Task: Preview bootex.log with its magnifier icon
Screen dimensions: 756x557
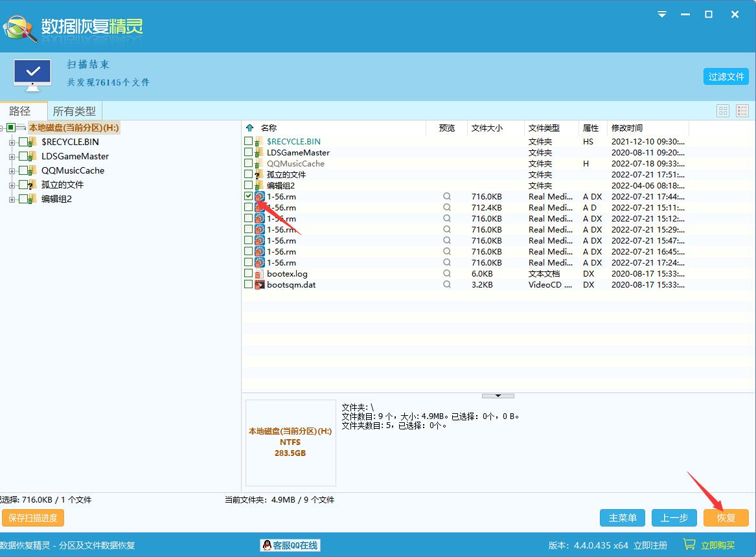Action: [x=446, y=273]
